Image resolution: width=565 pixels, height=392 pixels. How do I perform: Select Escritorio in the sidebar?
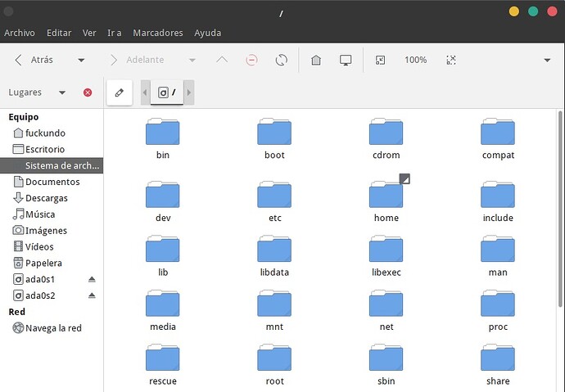pyautogui.click(x=52, y=150)
